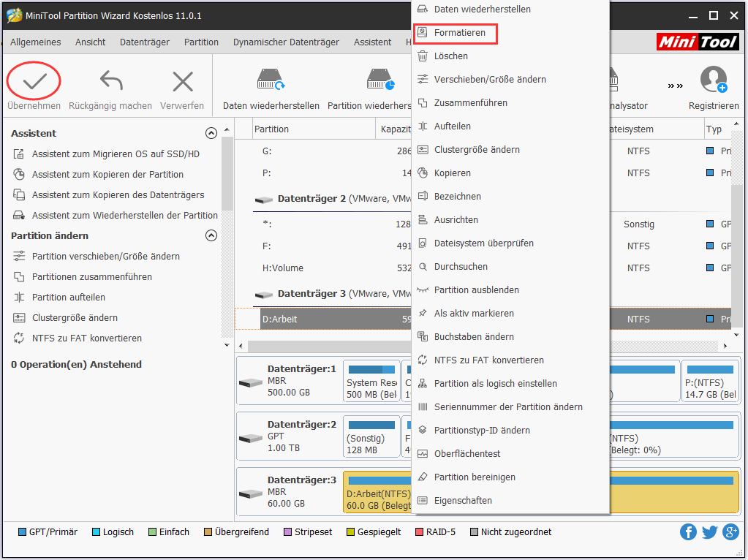This screenshot has height=560, width=748.
Task: Expand more toolbar items chevron
Action: pyautogui.click(x=675, y=86)
